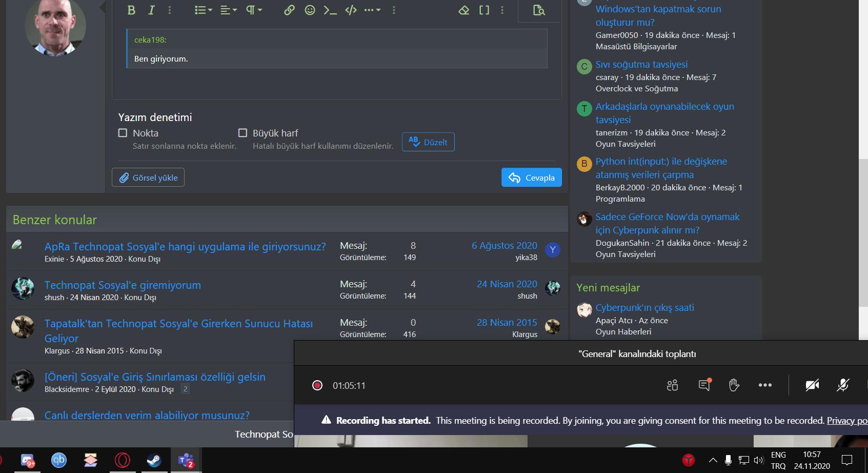The width and height of the screenshot is (868, 473).
Task: Open more options after the BB code toggle
Action: pyautogui.click(x=502, y=10)
